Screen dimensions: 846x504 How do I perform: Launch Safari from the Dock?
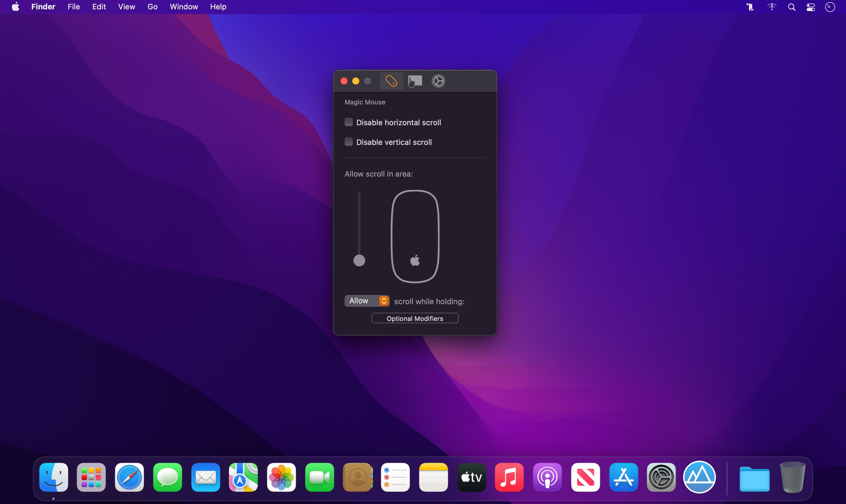pos(129,477)
